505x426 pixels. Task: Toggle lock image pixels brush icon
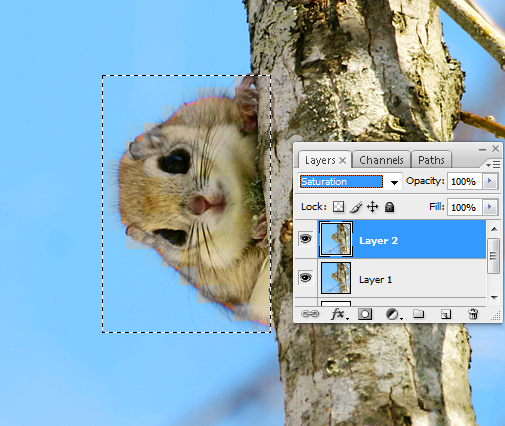(x=356, y=207)
